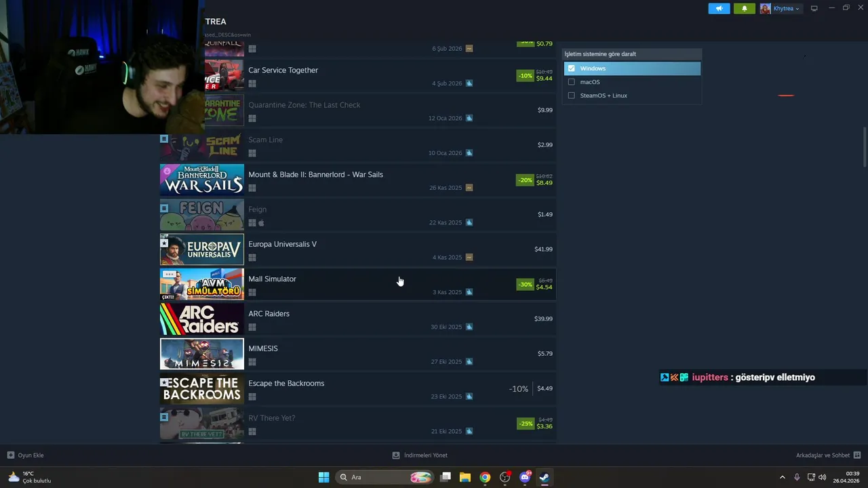Click the positive review thumb on Car Service Together
868x488 pixels.
pyautogui.click(x=469, y=83)
